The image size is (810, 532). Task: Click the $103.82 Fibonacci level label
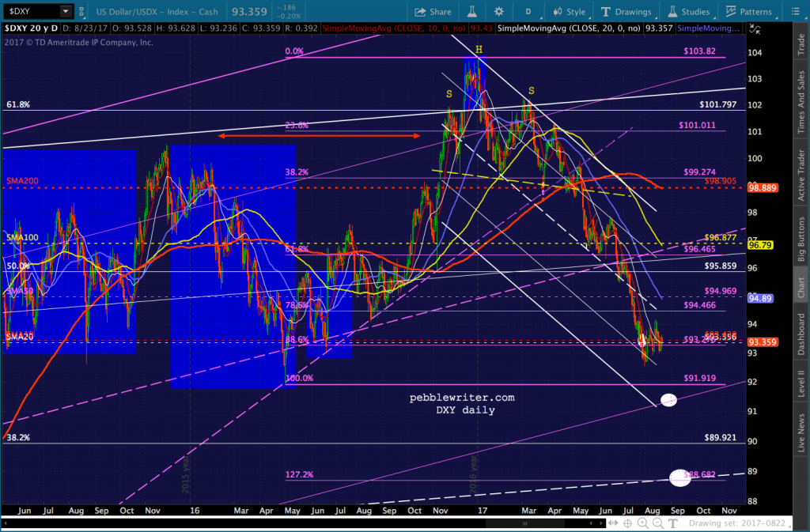[699, 51]
